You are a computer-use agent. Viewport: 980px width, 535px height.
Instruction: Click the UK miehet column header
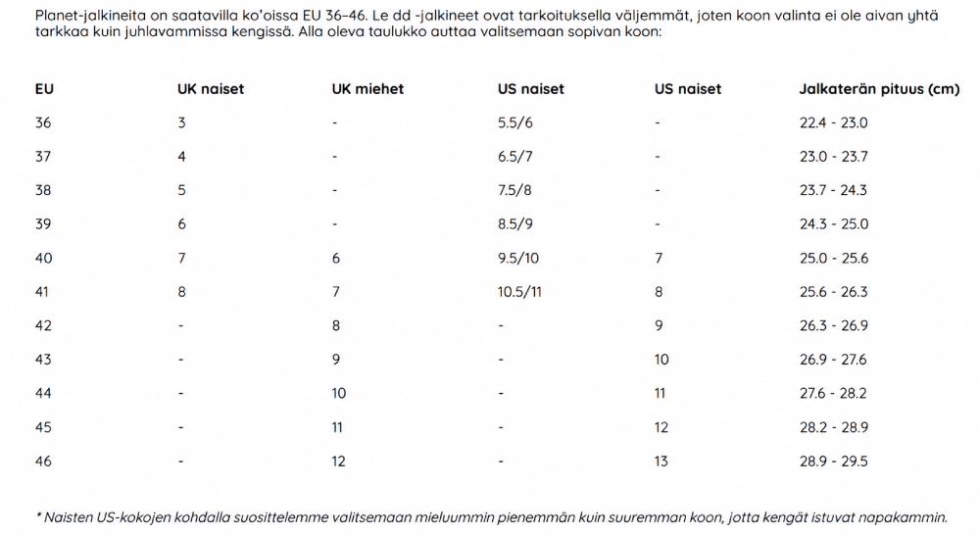pyautogui.click(x=367, y=89)
